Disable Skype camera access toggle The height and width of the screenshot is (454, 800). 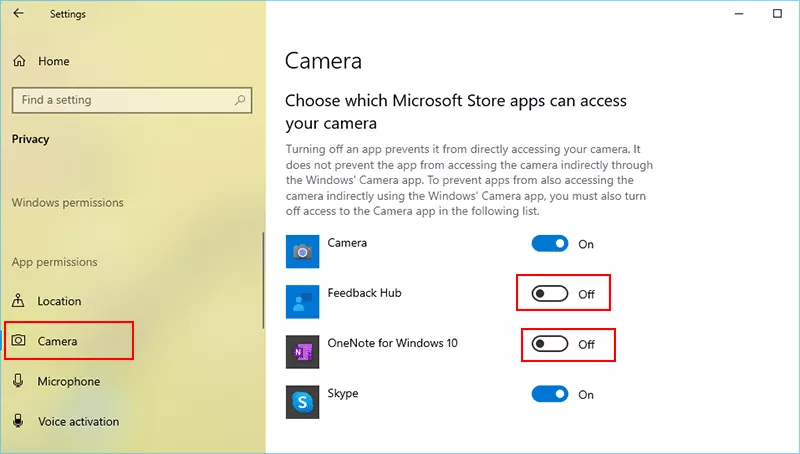(x=550, y=394)
